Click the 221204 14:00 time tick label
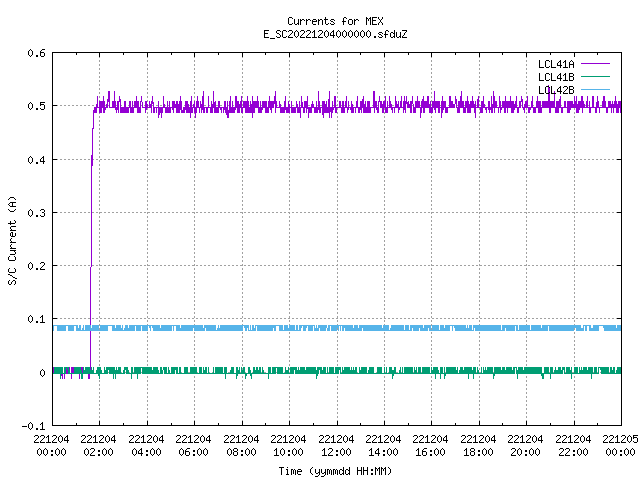The image size is (640, 480). tap(383, 446)
